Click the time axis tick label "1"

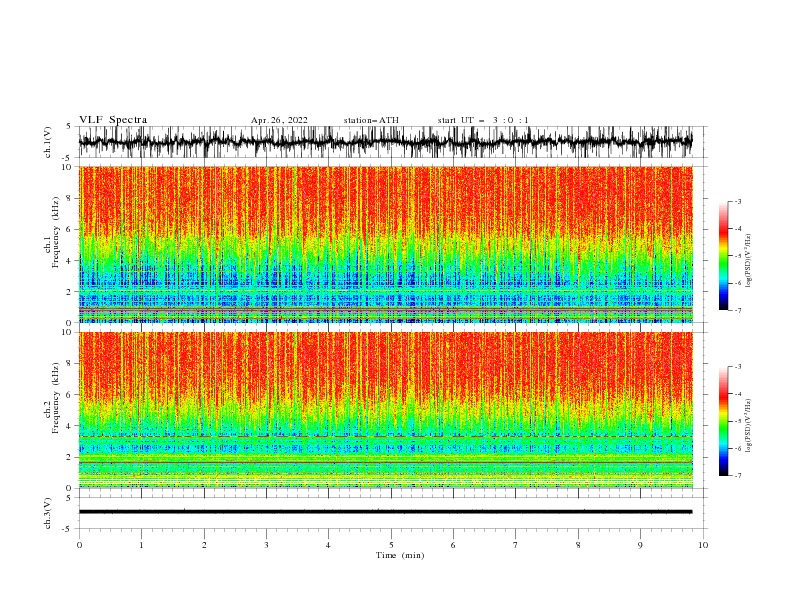[141, 545]
